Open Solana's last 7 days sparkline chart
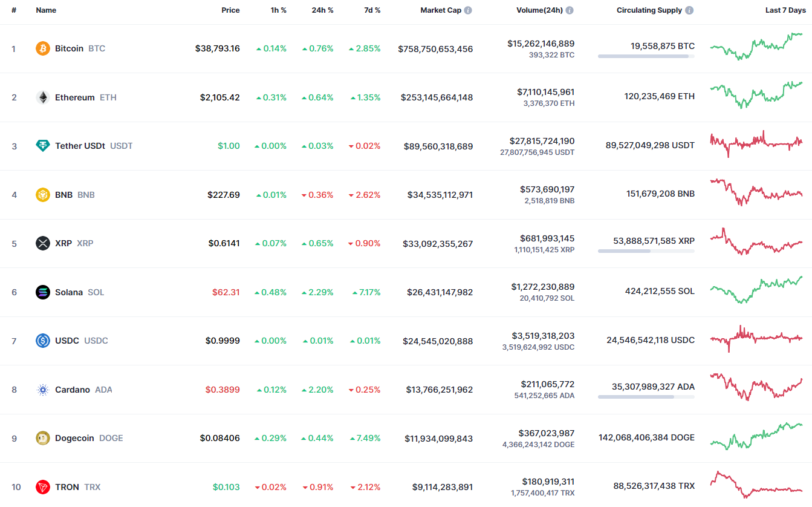 756,290
